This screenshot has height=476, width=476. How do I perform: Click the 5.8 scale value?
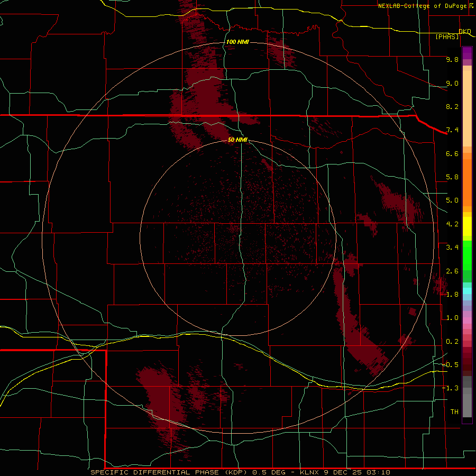pos(452,177)
